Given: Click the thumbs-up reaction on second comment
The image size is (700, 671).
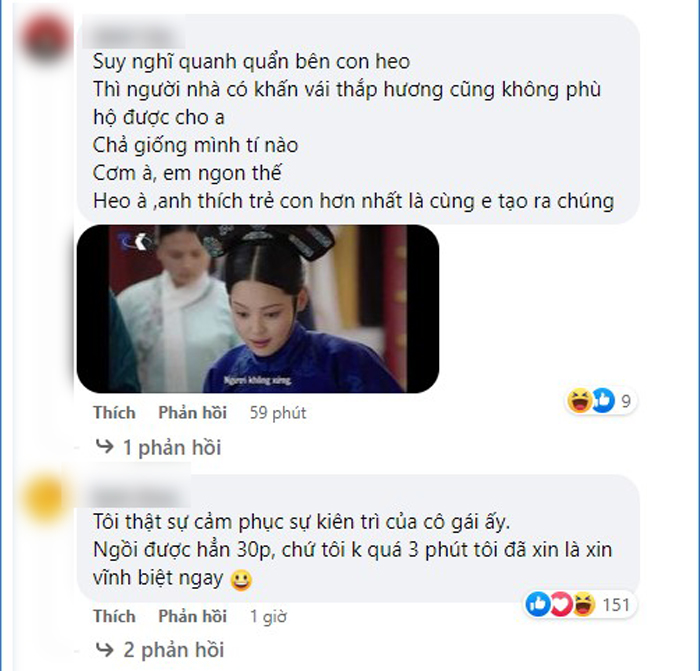Looking at the screenshot, I should (x=538, y=604).
